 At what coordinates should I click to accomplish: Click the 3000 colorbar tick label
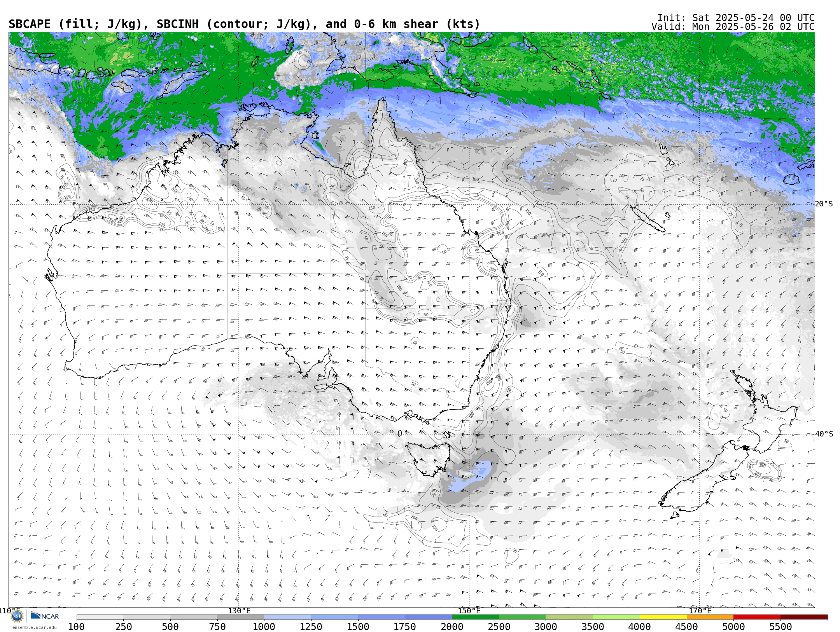[546, 627]
